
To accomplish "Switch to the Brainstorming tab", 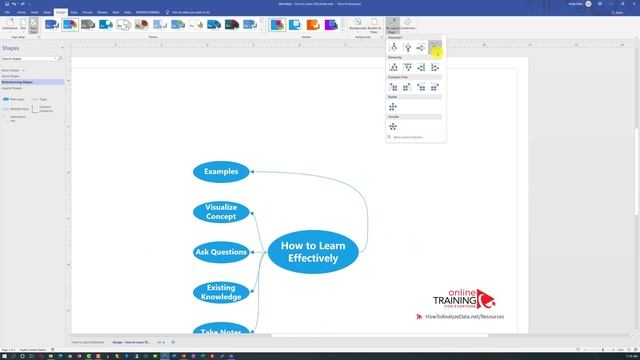I will (147, 13).
